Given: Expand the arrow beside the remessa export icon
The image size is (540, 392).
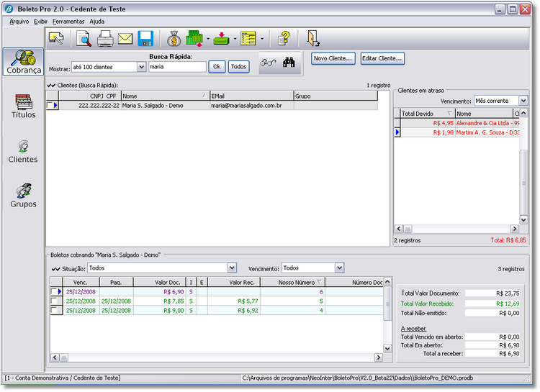Looking at the screenshot, I should click(208, 39).
